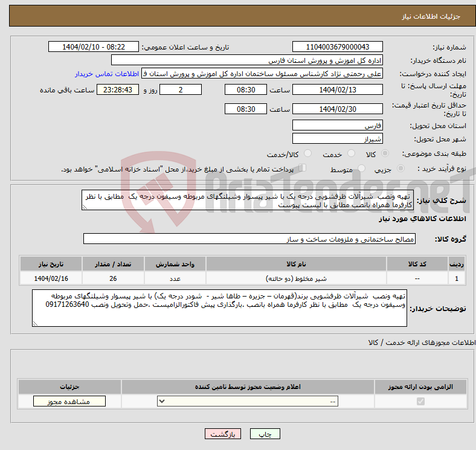476x450 pixels.
Task: Click the need number field 1104003679000043
Action: click(x=337, y=47)
